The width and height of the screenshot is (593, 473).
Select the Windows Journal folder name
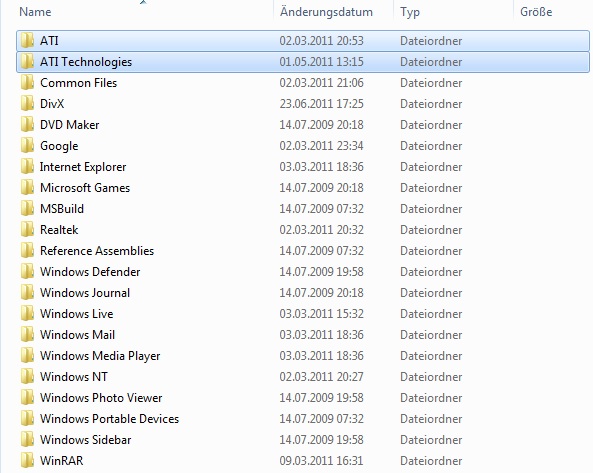pyautogui.click(x=85, y=293)
